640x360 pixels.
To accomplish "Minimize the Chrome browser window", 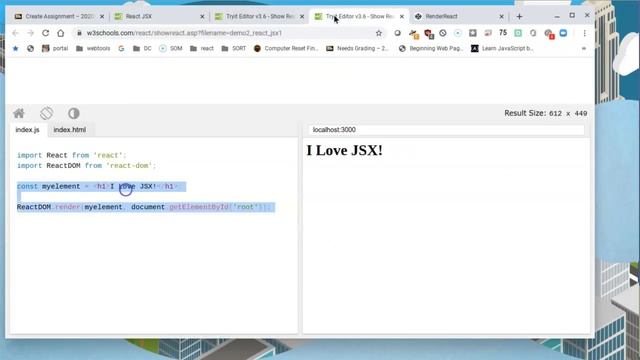I will (557, 16).
